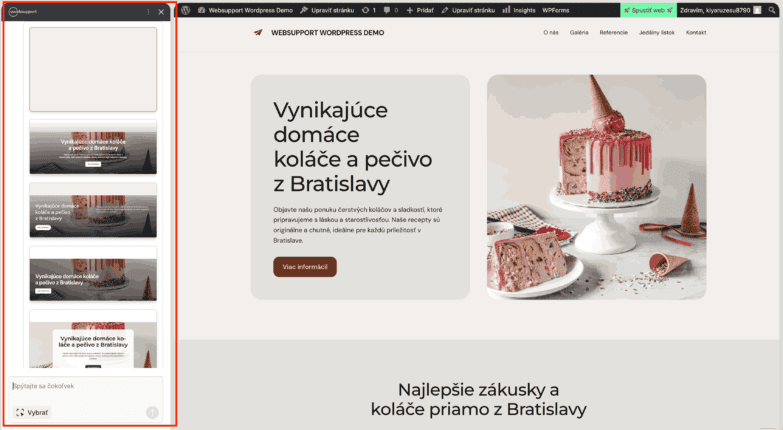The image size is (783, 430).
Task: Open the user avatar in admin bar
Action: point(757,10)
